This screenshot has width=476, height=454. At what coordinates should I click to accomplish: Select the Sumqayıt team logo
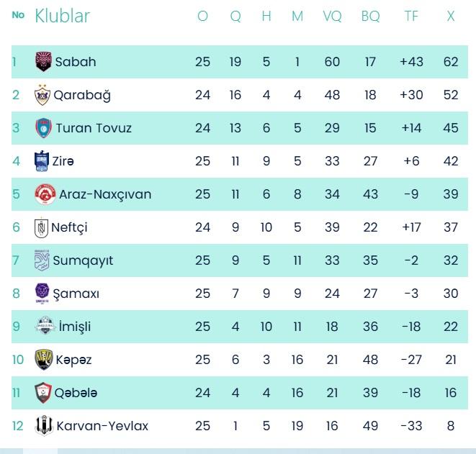pos(42,260)
